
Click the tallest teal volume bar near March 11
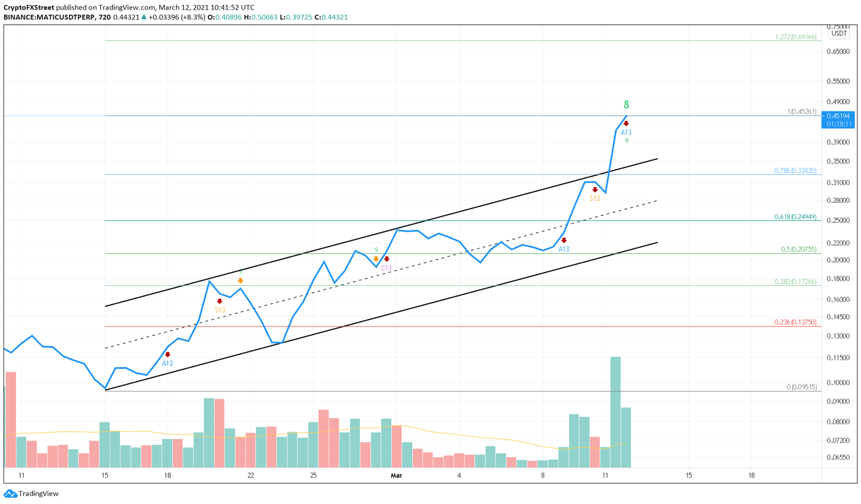(615, 409)
